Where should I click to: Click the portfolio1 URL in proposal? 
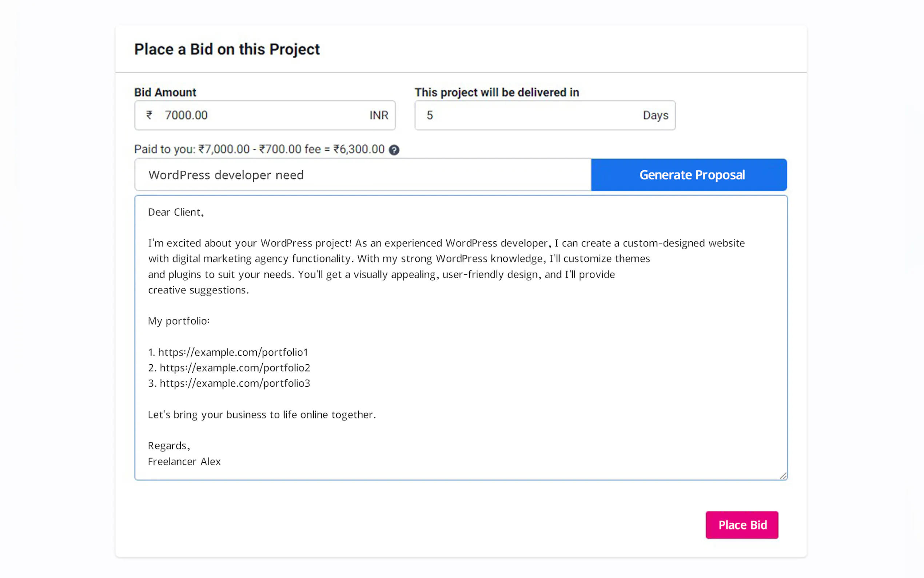(x=232, y=352)
